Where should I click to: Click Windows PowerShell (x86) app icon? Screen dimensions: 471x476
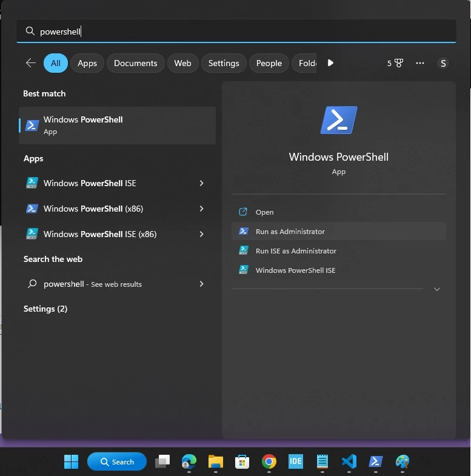point(32,209)
